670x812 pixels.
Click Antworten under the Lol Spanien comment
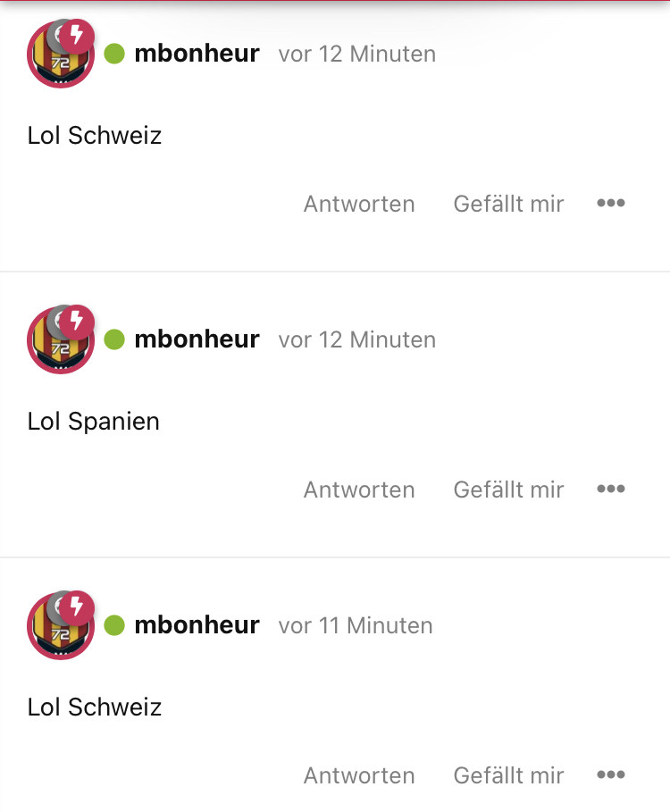tap(359, 490)
